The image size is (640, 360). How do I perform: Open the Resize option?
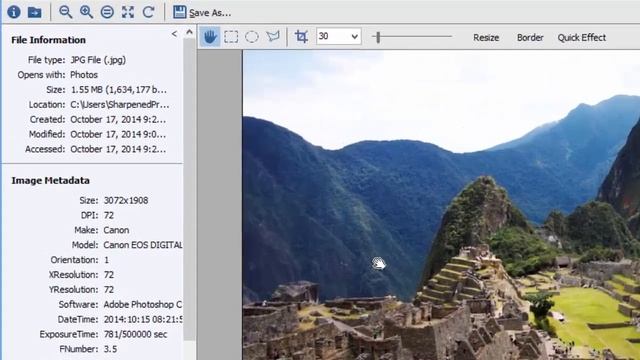pos(486,38)
